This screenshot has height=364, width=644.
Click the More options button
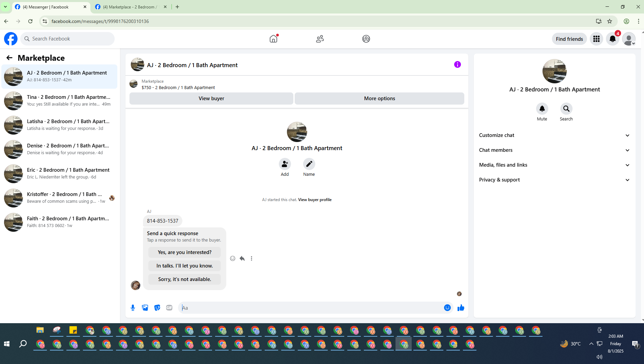pyautogui.click(x=379, y=99)
